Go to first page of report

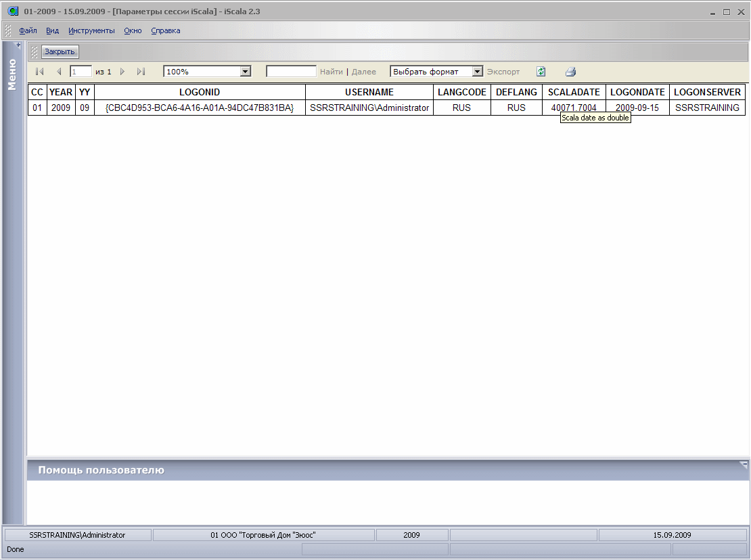click(x=40, y=72)
